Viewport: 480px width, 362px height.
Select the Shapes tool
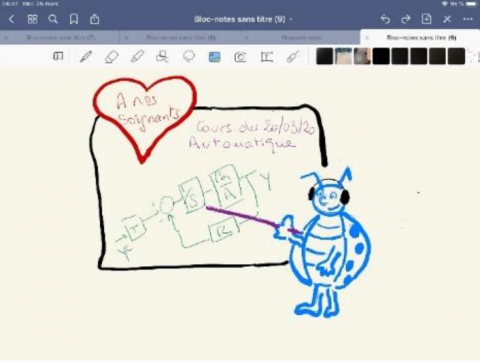pos(162,57)
